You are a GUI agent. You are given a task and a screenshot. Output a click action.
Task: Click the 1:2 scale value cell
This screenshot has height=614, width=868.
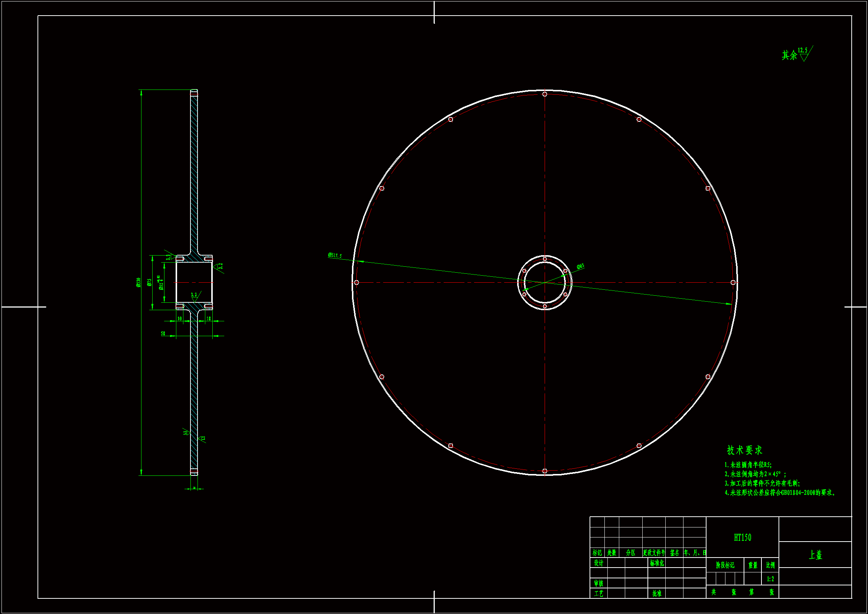coord(770,579)
